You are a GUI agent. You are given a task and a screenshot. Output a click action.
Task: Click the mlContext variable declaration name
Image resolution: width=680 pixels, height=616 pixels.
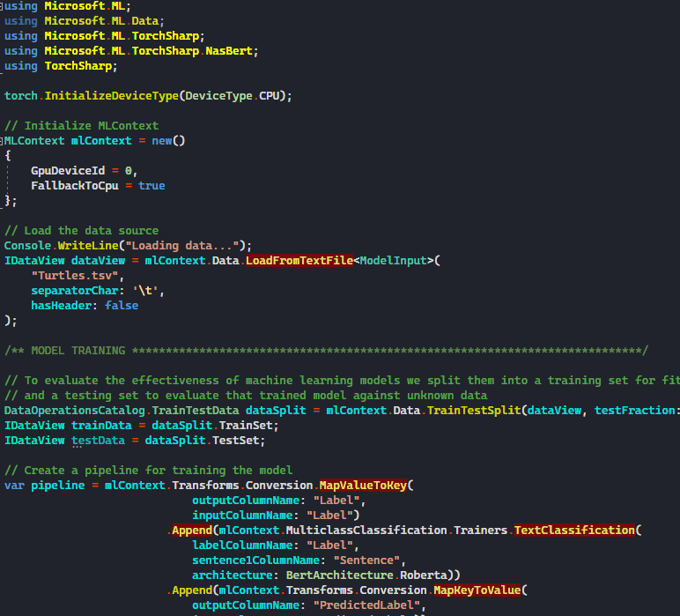[x=101, y=141]
